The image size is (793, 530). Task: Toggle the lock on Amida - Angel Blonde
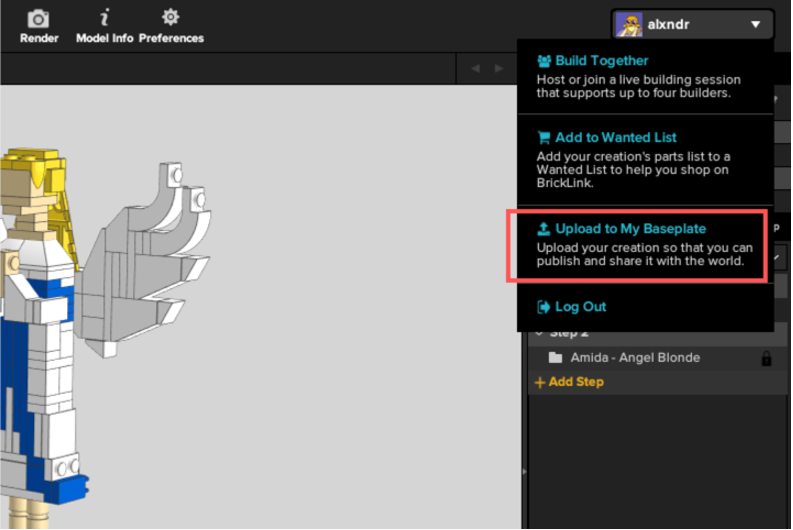(x=767, y=358)
